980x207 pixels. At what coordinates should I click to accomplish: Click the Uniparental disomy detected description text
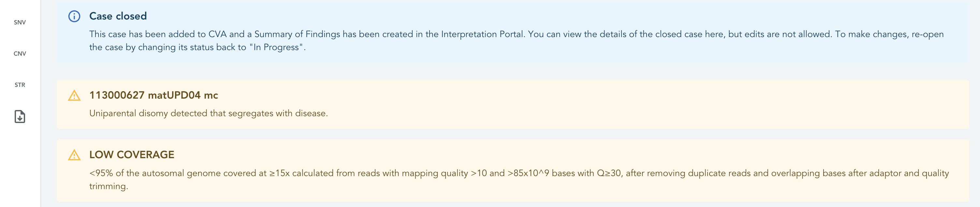[209, 113]
